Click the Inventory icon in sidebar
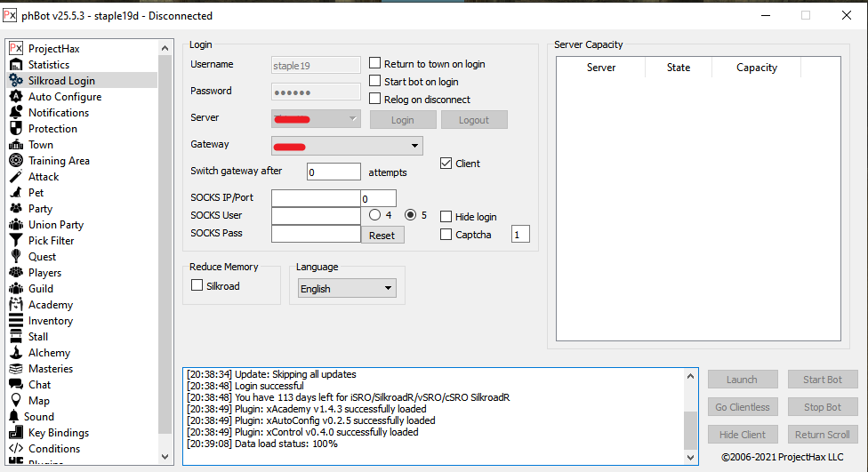Viewport: 868px width, 472px height. 15,321
